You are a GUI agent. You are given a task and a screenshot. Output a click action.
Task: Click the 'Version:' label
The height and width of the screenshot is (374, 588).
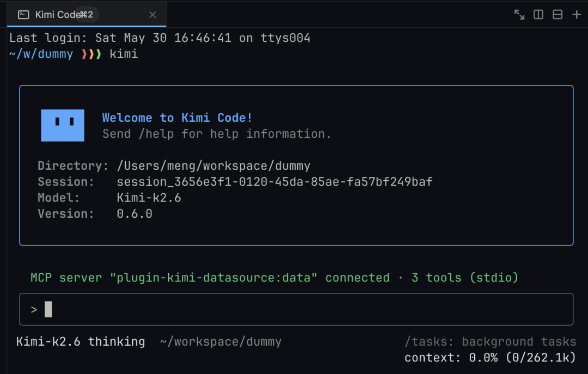click(x=66, y=214)
